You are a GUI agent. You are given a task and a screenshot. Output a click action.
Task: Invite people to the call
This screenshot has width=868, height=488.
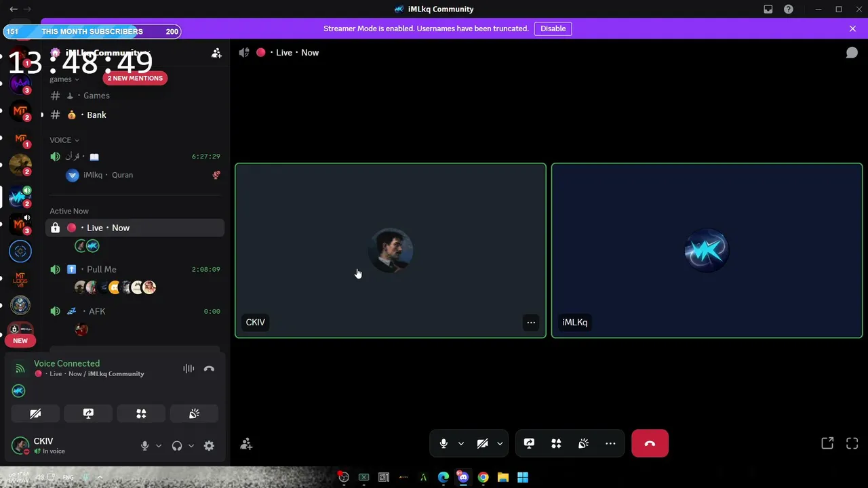(x=246, y=444)
